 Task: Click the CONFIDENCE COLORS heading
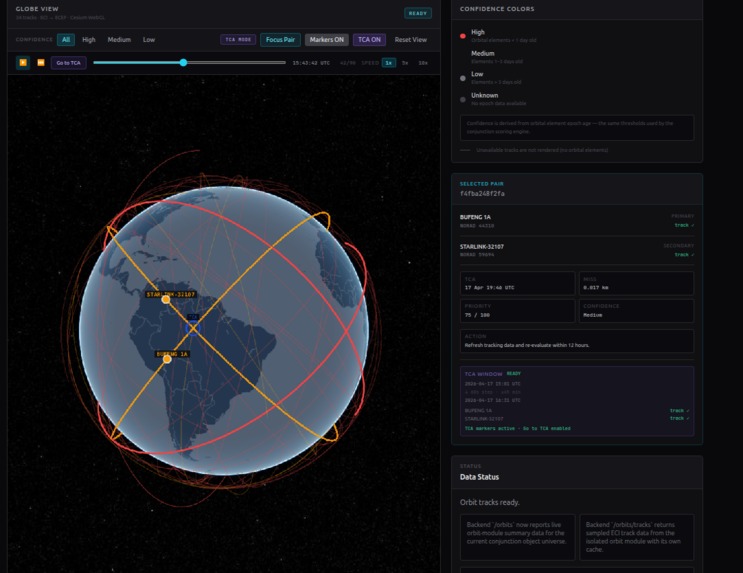[497, 9]
